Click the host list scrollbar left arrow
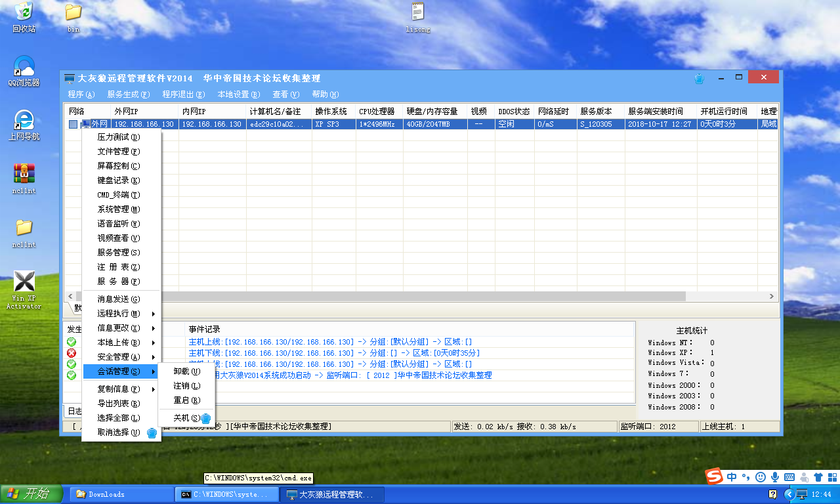The image size is (840, 504). (x=70, y=297)
